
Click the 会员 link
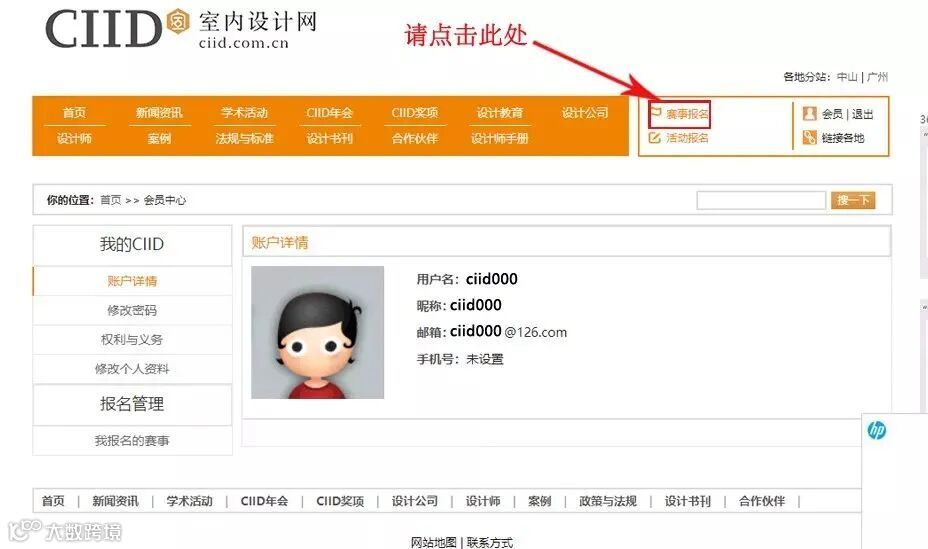832,114
